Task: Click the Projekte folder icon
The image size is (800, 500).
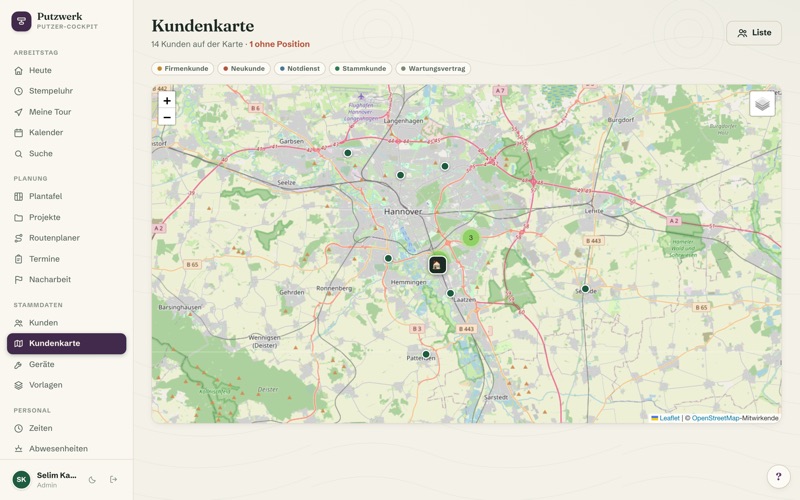Action: click(18, 217)
